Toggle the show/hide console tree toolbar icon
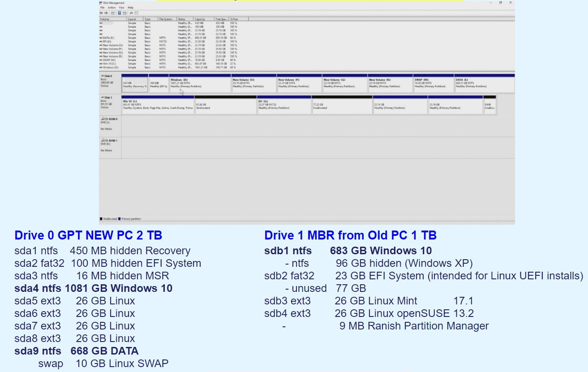 click(x=113, y=13)
